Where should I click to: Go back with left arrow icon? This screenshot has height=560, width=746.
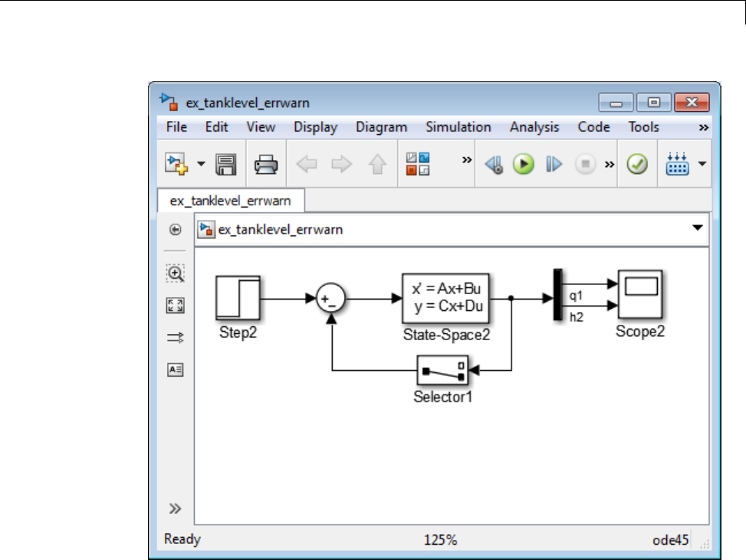pos(307,165)
